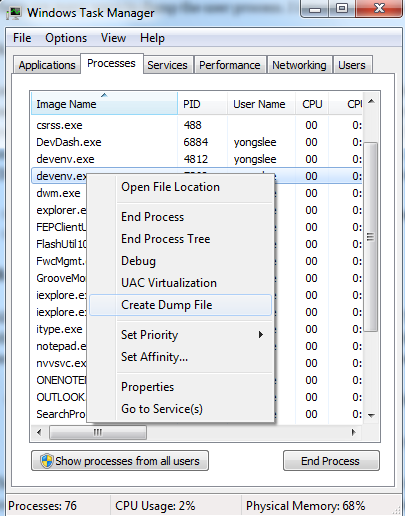The width and height of the screenshot is (405, 516).
Task: Open Properties from context menu
Action: tap(180, 387)
